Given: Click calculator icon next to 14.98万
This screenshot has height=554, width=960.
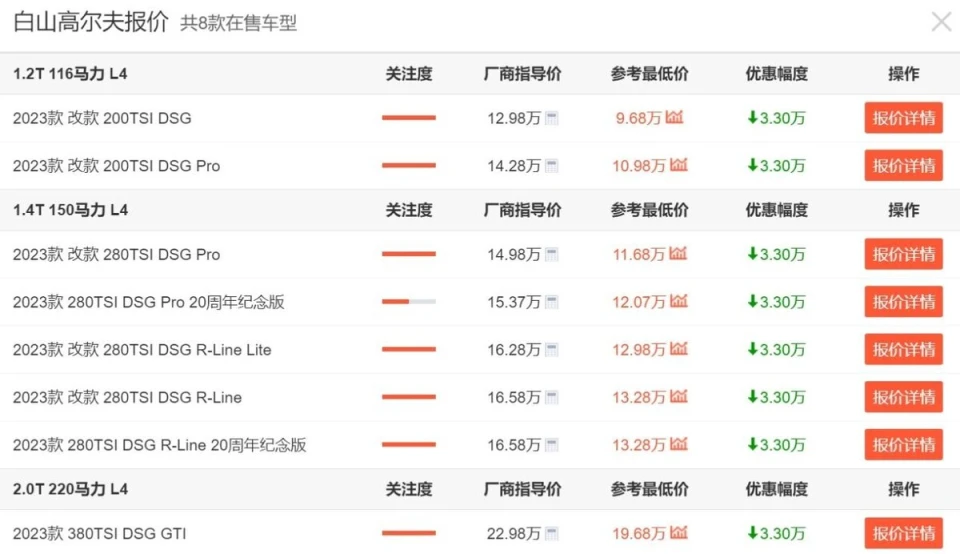Looking at the screenshot, I should pyautogui.click(x=552, y=254).
